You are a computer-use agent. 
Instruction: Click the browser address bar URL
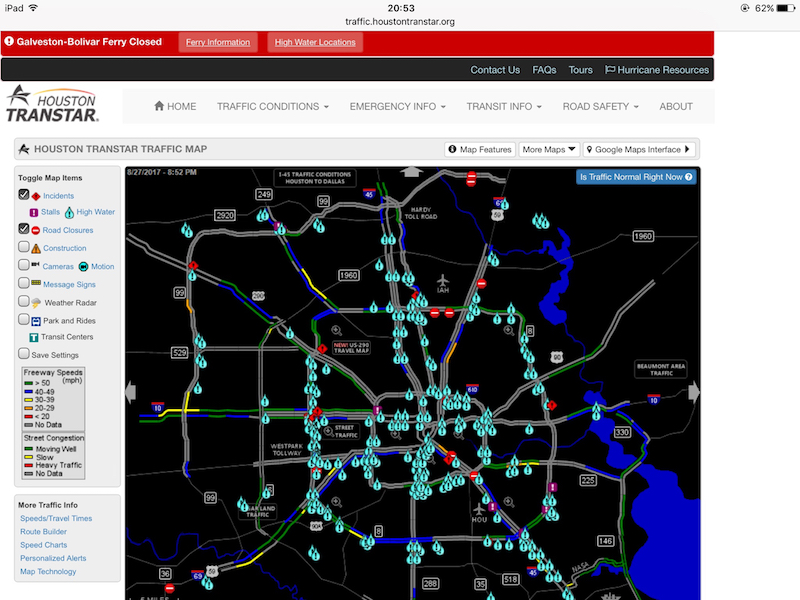click(x=399, y=21)
